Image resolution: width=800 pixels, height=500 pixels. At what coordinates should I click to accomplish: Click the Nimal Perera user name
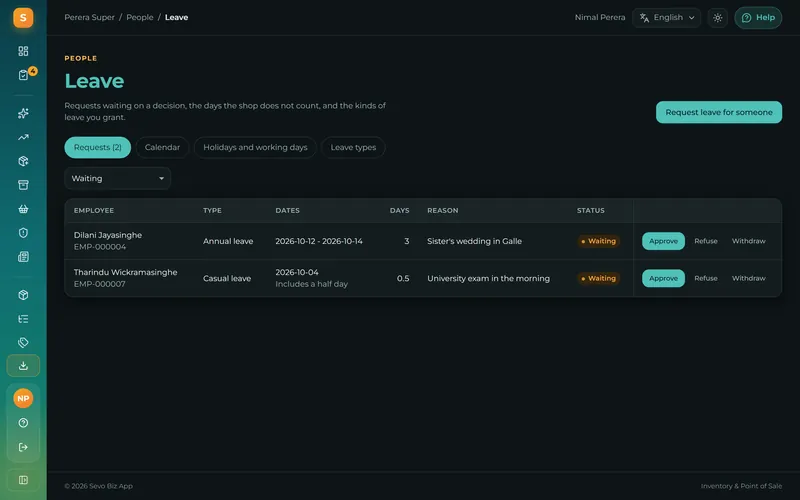point(599,17)
